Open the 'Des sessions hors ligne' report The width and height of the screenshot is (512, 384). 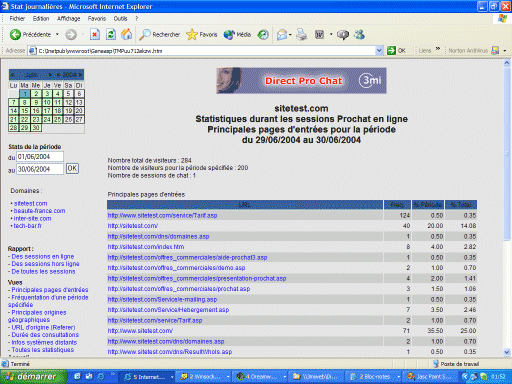[45, 264]
